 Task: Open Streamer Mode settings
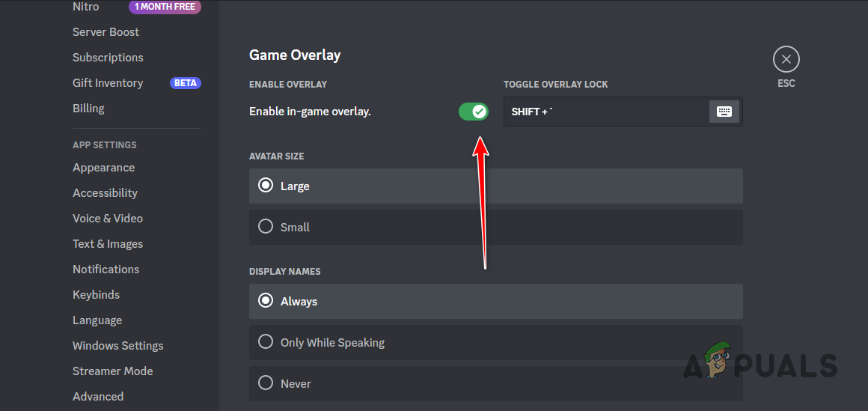(x=112, y=371)
